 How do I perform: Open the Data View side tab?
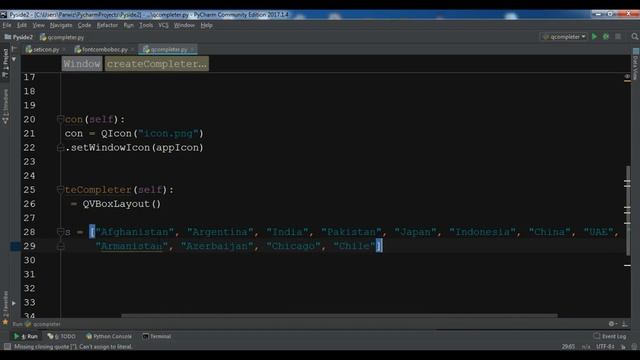[x=636, y=64]
